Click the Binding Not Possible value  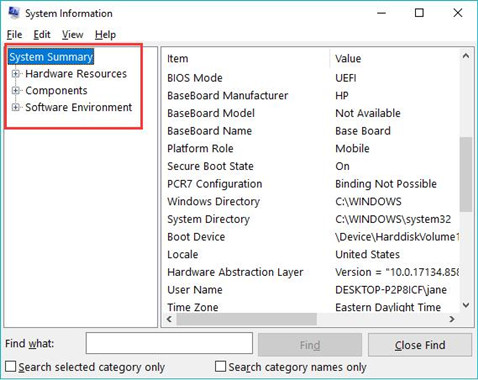(x=386, y=184)
